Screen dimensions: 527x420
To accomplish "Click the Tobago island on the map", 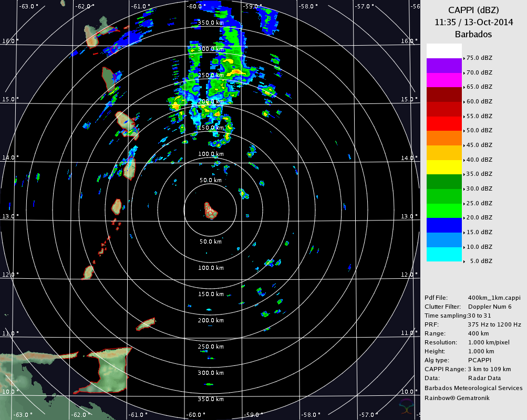I will [x=146, y=324].
